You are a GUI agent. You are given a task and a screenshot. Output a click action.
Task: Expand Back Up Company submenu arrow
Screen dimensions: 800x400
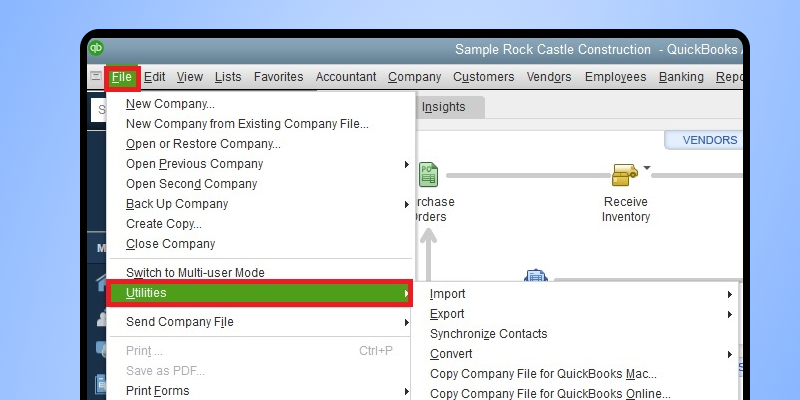pyautogui.click(x=407, y=205)
